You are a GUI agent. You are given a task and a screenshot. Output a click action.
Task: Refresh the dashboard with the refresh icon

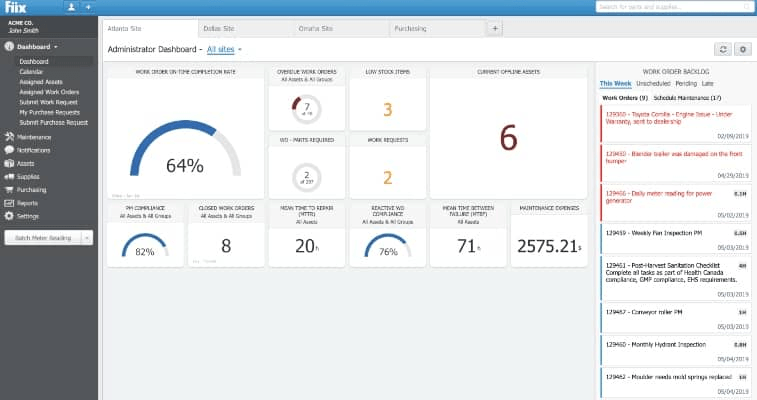723,49
